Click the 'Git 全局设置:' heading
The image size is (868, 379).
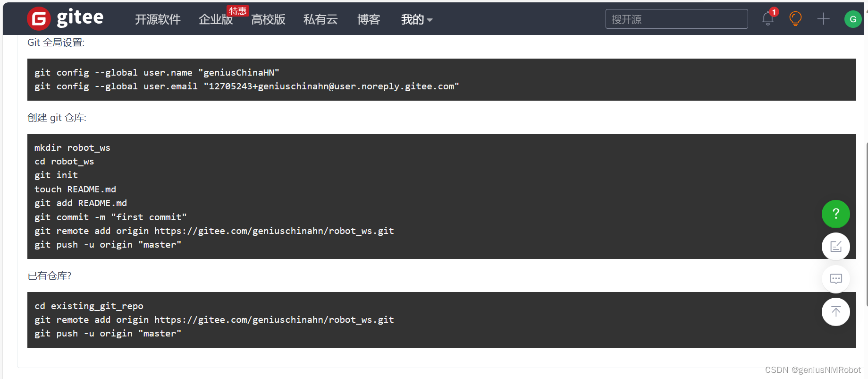[56, 43]
